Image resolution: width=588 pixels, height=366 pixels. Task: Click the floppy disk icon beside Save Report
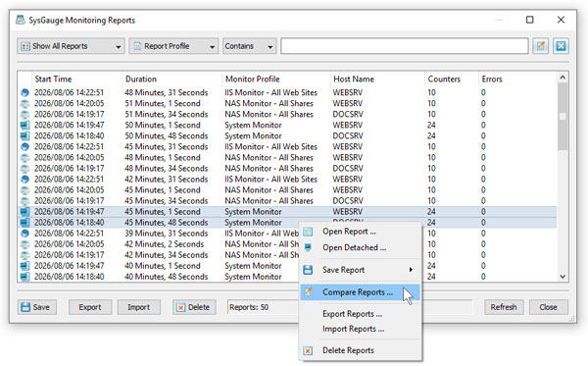308,270
